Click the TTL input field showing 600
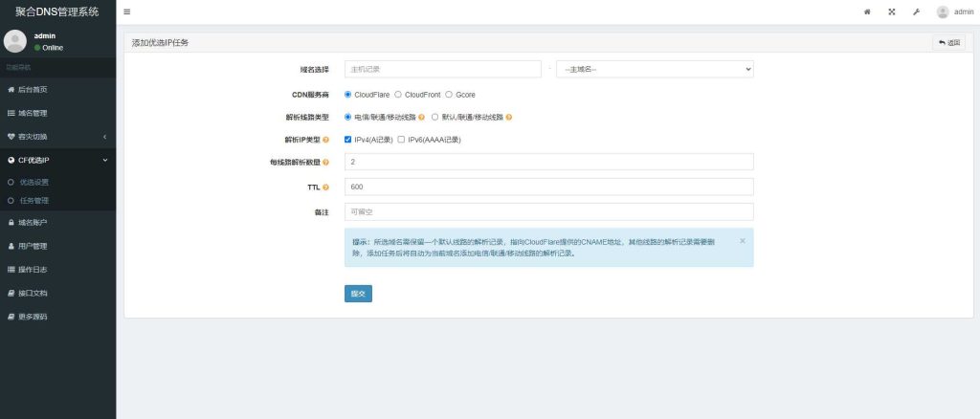The image size is (980, 419). 548,187
